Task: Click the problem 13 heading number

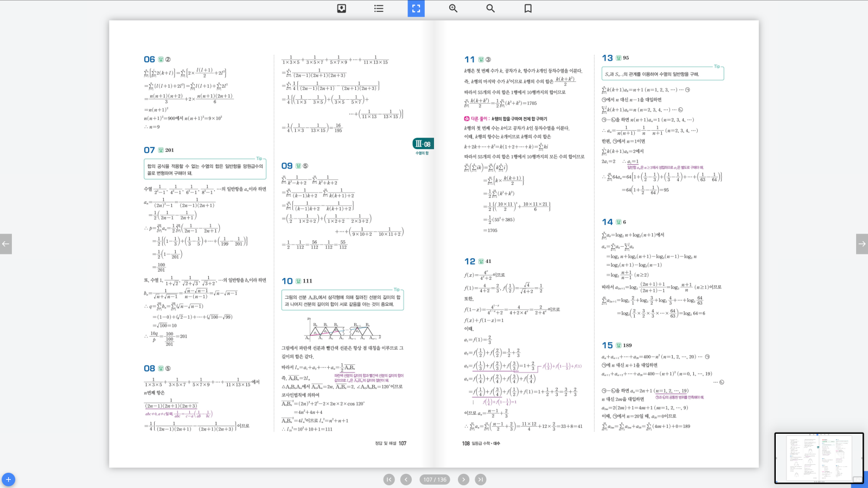Action: [607, 58]
